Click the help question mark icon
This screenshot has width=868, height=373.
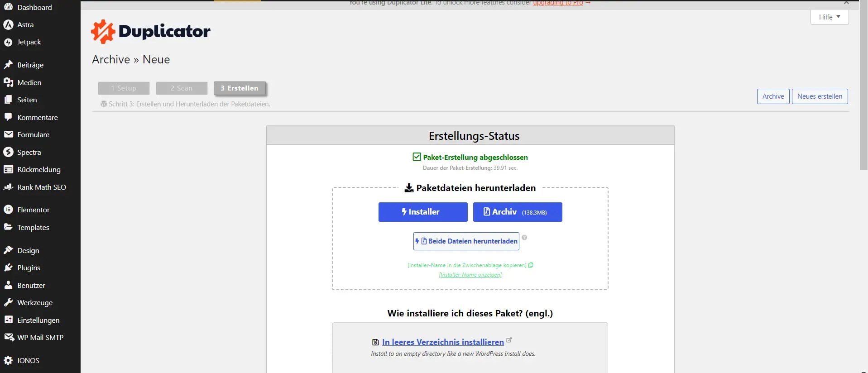524,238
